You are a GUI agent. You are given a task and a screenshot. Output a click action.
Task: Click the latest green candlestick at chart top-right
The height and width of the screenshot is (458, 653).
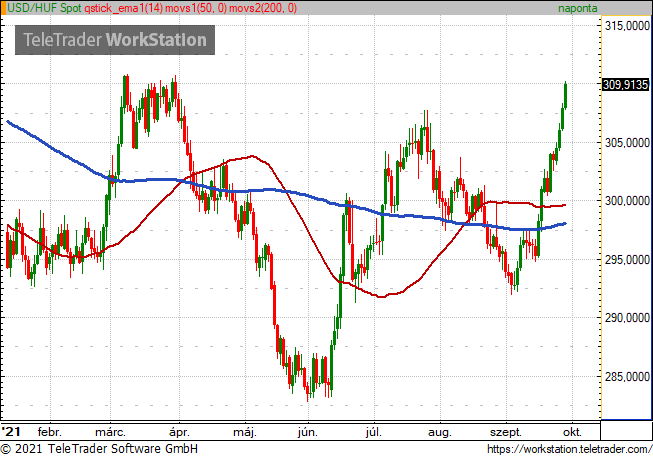(566, 93)
